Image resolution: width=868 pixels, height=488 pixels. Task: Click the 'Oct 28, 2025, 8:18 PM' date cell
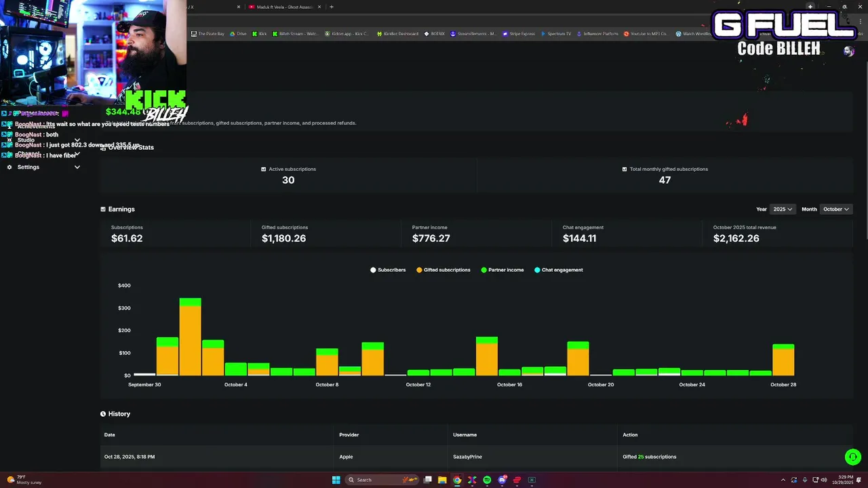tap(129, 457)
